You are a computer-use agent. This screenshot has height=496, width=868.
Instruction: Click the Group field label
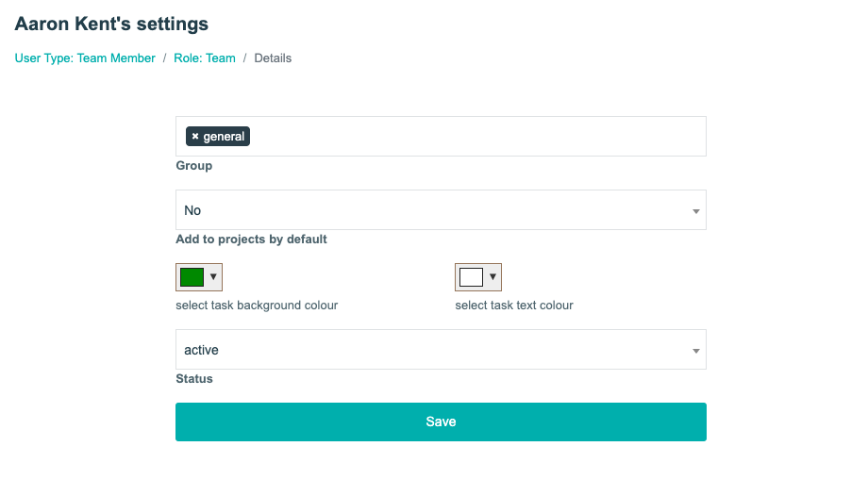point(194,166)
